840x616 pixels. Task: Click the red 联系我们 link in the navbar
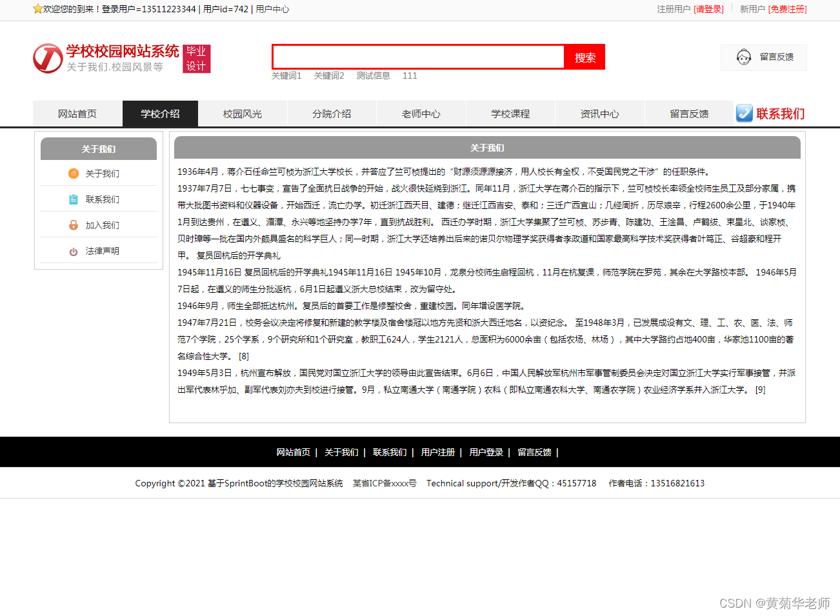[781, 114]
